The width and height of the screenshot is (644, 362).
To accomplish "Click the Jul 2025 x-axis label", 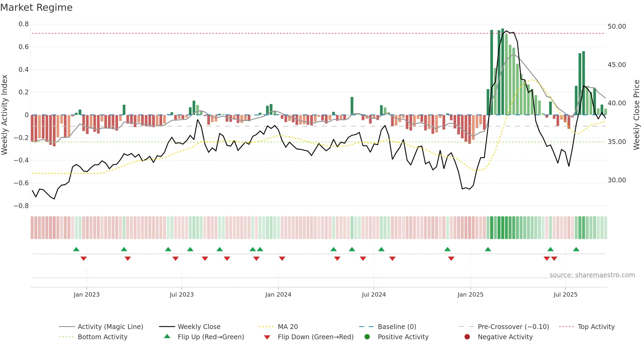I will pyautogui.click(x=565, y=294).
